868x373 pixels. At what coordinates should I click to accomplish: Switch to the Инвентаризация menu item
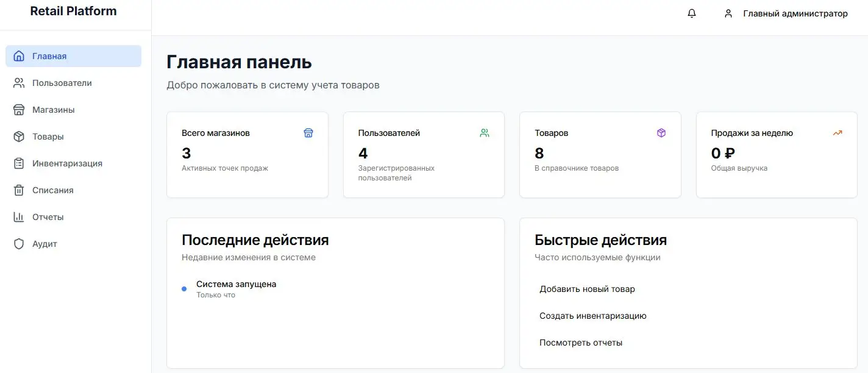pyautogui.click(x=67, y=163)
